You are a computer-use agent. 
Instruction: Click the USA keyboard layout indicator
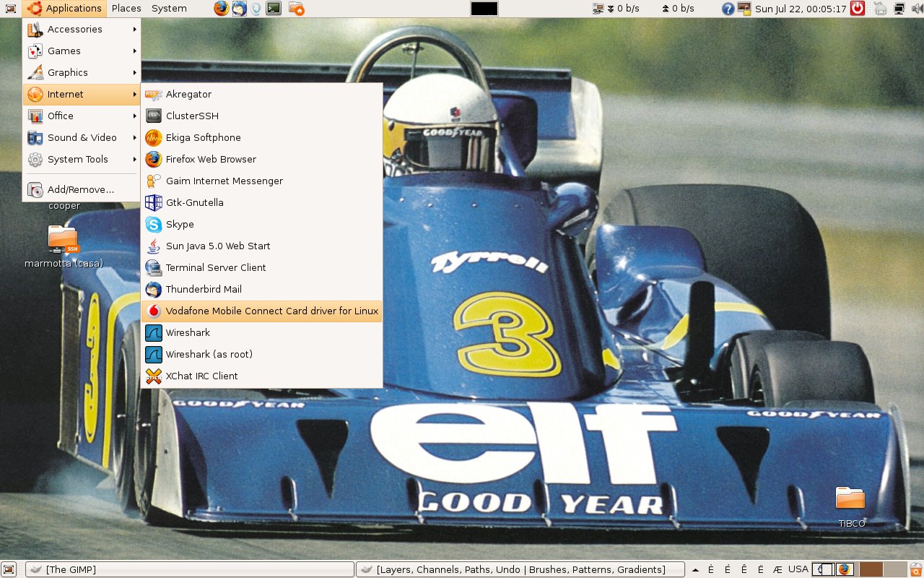(798, 569)
